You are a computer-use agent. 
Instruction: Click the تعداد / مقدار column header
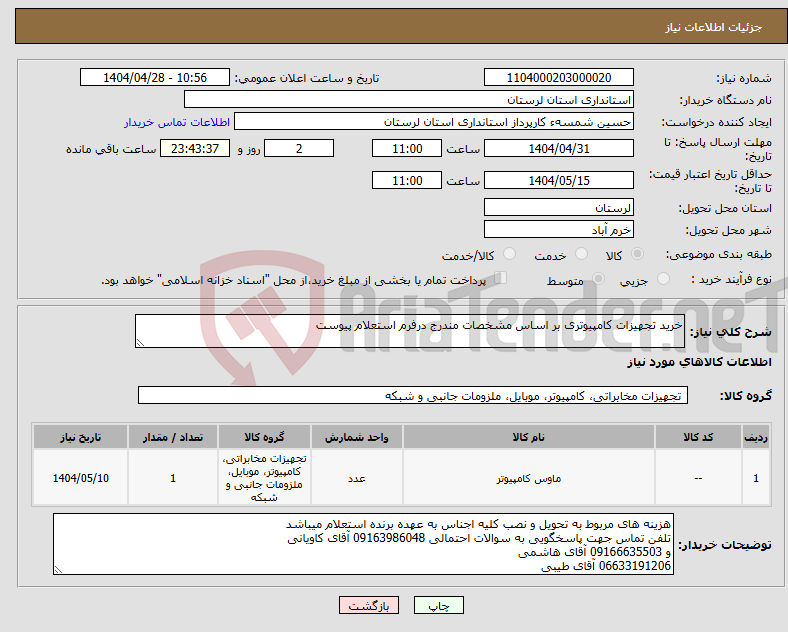173,437
